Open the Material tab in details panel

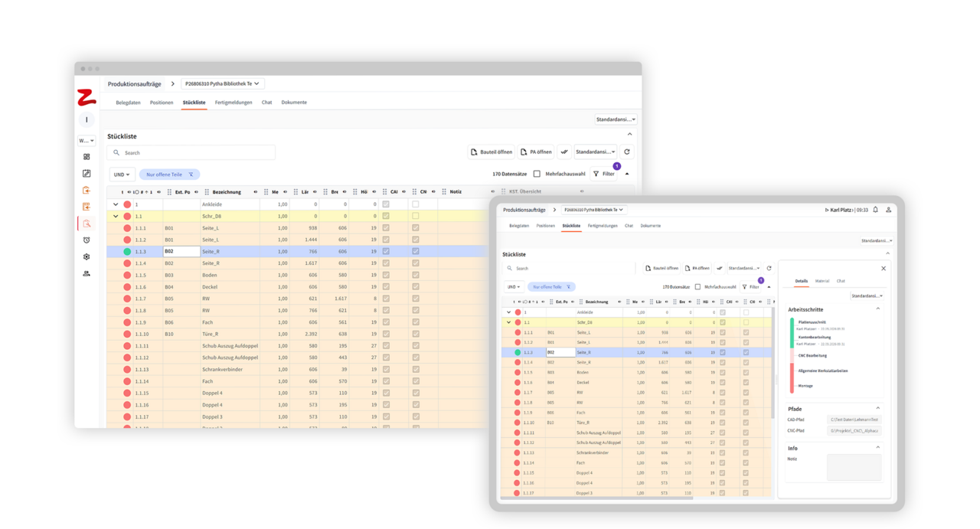click(x=822, y=281)
